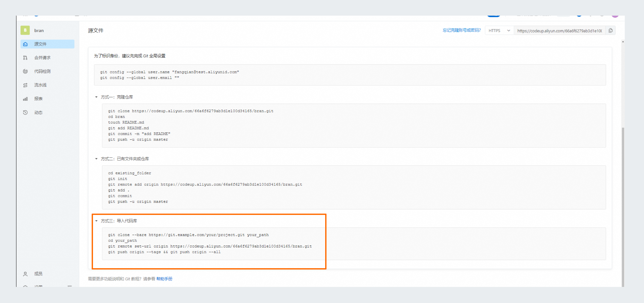Copy the clone URL with the copy icon
Screen dimensions: 644x303
[610, 30]
